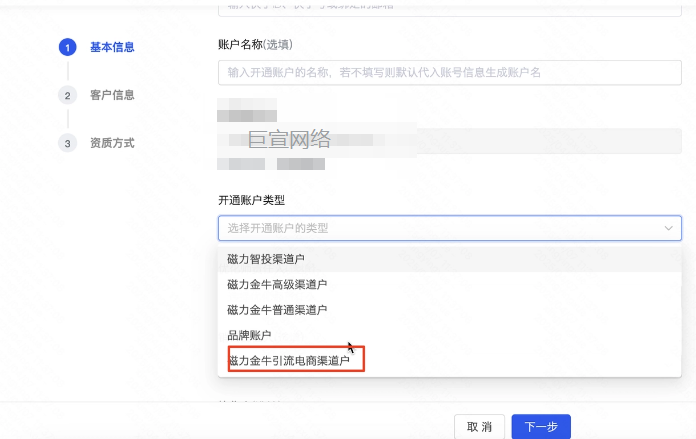Toggle the dropdown chevron arrow icon
Screen dimensions: 696x439
[668, 228]
